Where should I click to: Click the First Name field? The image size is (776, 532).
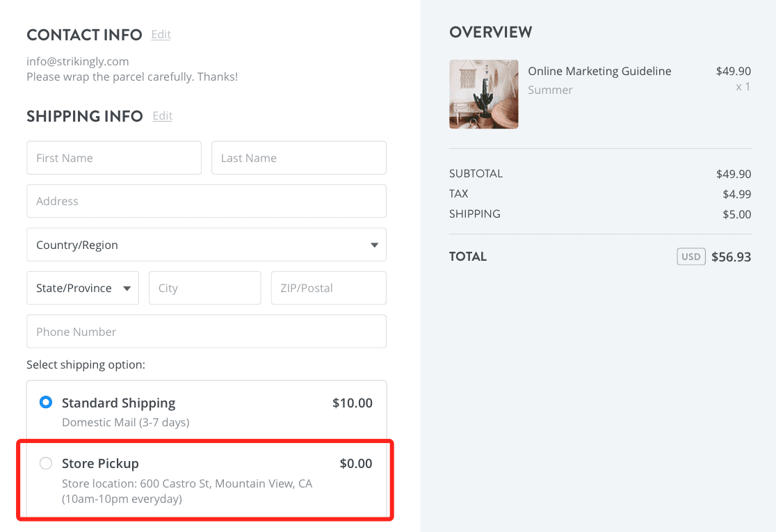[114, 158]
